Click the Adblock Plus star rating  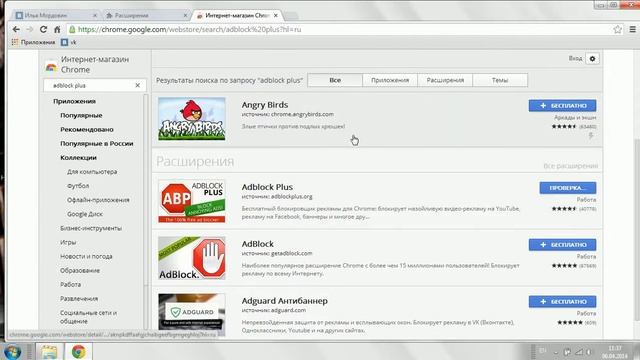pos(564,209)
